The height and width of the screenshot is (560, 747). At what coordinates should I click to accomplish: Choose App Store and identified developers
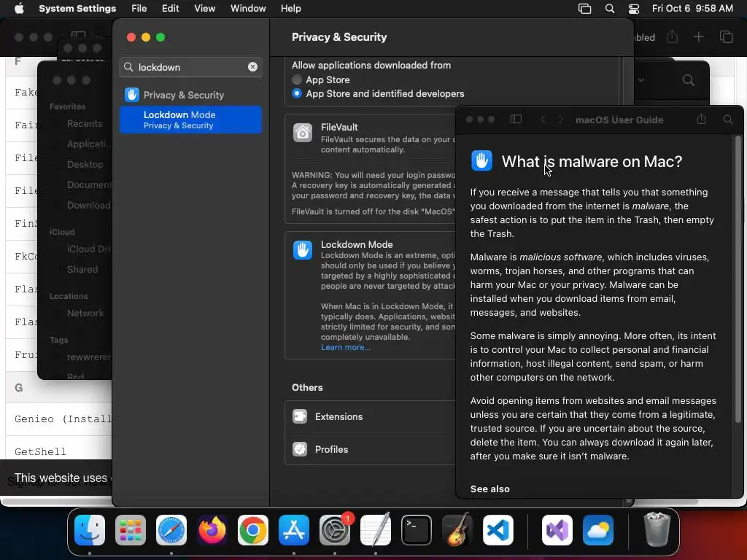tap(297, 94)
